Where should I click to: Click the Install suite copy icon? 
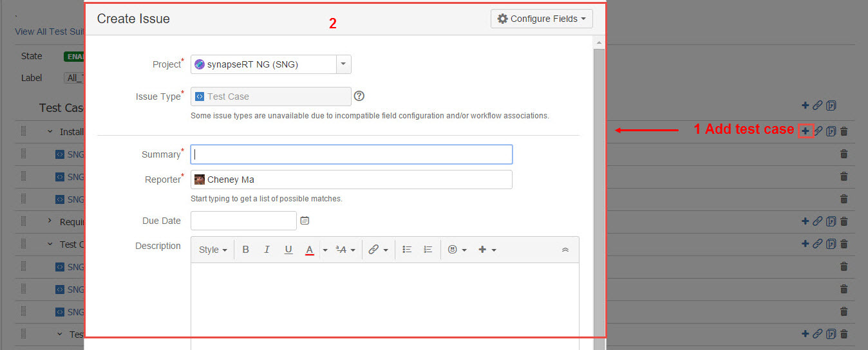click(x=831, y=131)
